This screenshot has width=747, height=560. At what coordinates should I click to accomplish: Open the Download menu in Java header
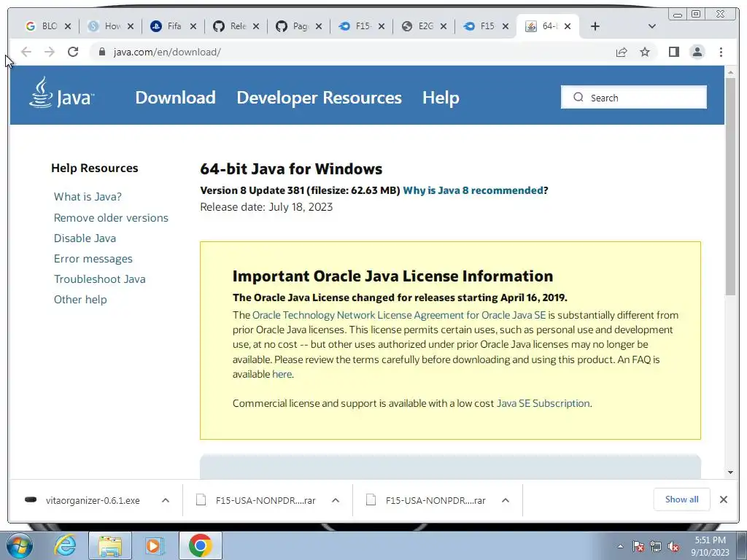tap(175, 98)
